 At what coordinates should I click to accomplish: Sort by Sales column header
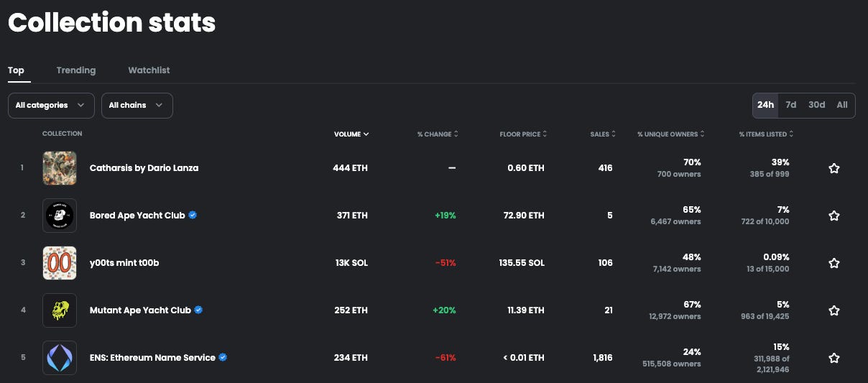tap(602, 134)
